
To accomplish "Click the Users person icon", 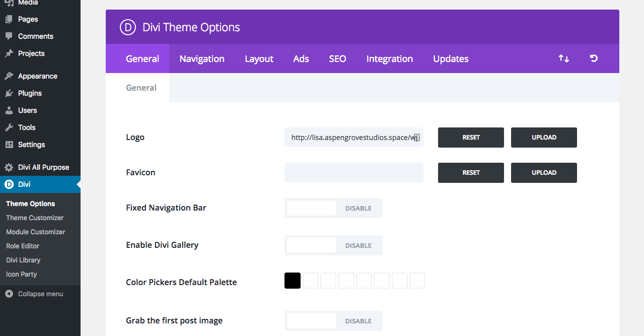I will 9,110.
